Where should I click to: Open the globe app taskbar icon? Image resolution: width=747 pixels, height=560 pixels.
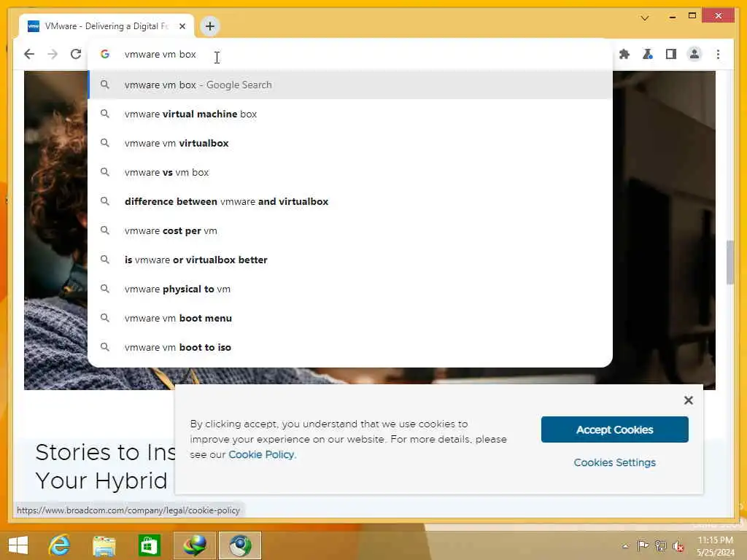tap(194, 545)
